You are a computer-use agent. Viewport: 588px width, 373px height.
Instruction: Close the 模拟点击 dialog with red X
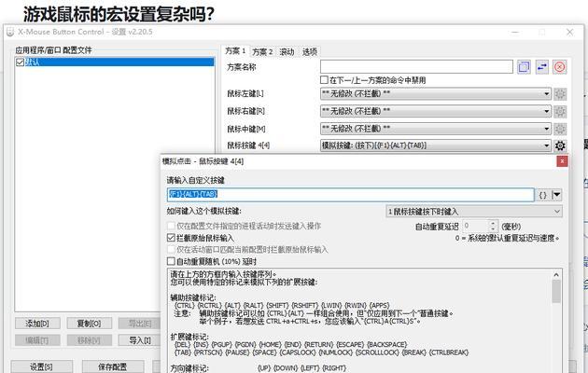coord(562,161)
